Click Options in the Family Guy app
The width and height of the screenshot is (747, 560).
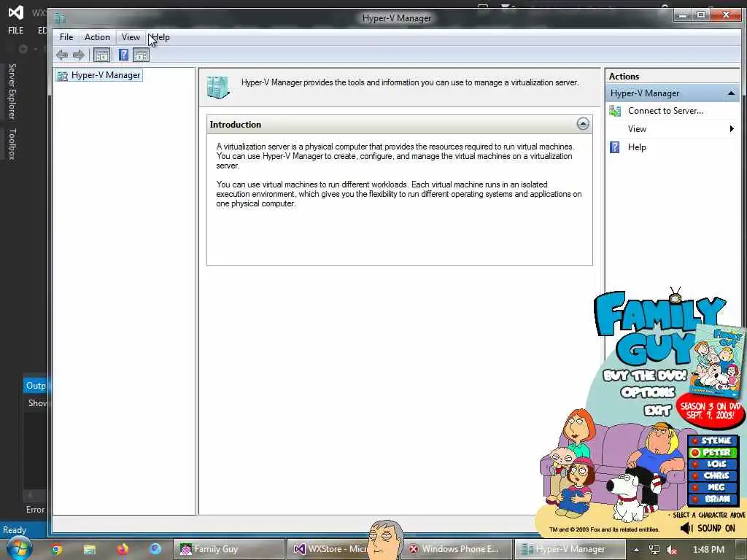(648, 392)
